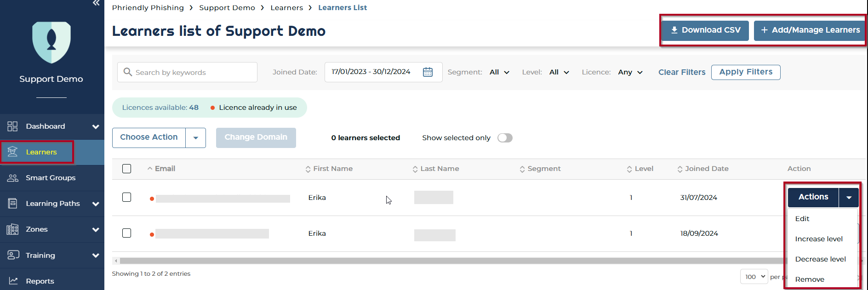The width and height of the screenshot is (868, 290).
Task: Open the Segment filter dropdown
Action: click(x=500, y=72)
